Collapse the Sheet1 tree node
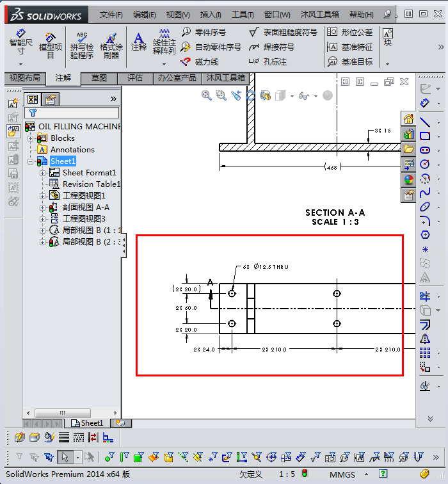Screen dimensions: 448x484 click(30, 161)
